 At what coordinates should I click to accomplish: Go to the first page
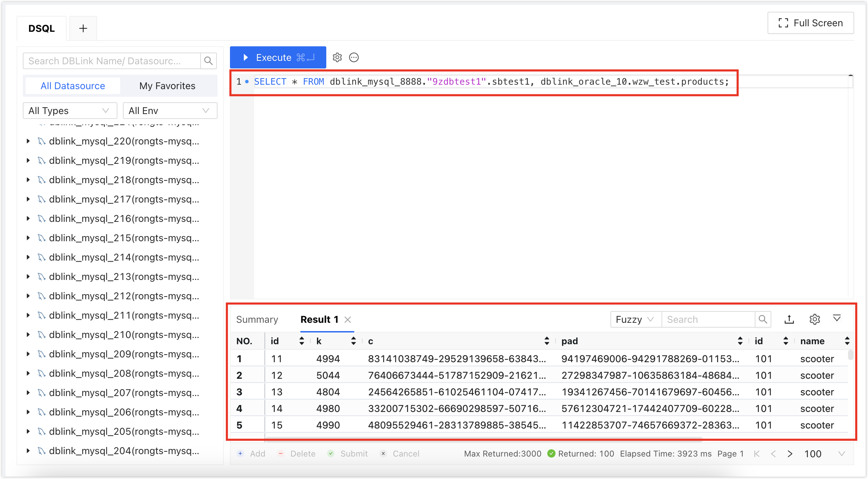(x=757, y=454)
